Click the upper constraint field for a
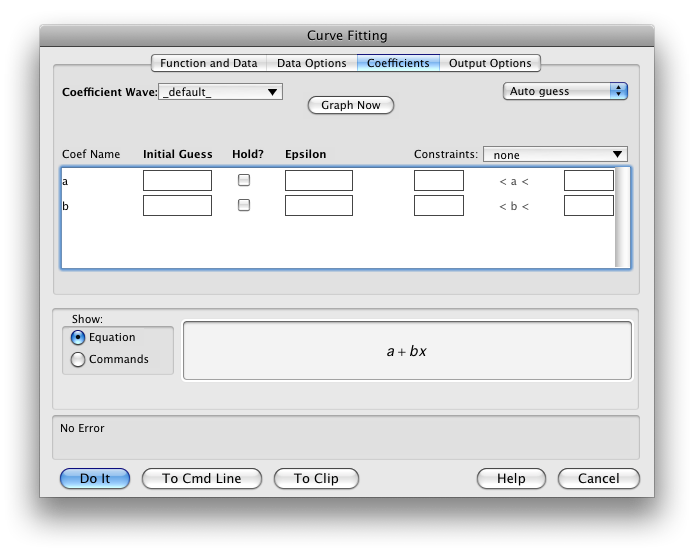 [589, 181]
